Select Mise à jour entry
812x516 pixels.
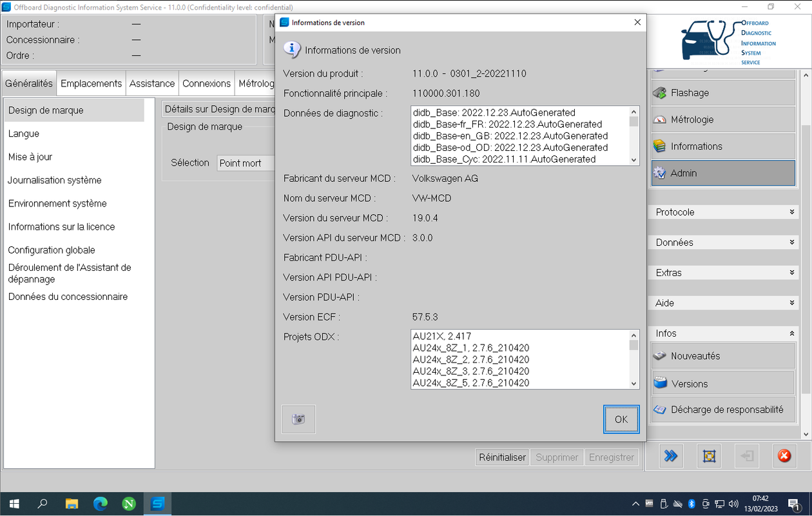74,157
